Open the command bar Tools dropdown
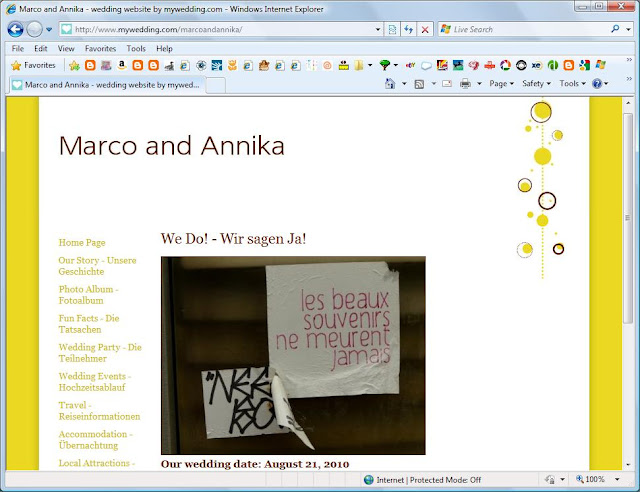This screenshot has width=640, height=492. pos(572,84)
